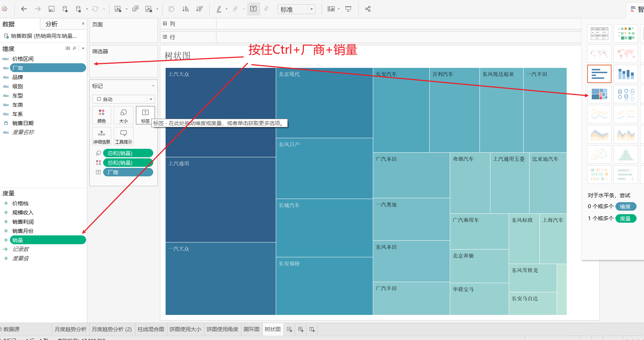
Task: Click the redo forward arrow in toolbar
Action: pyautogui.click(x=38, y=9)
